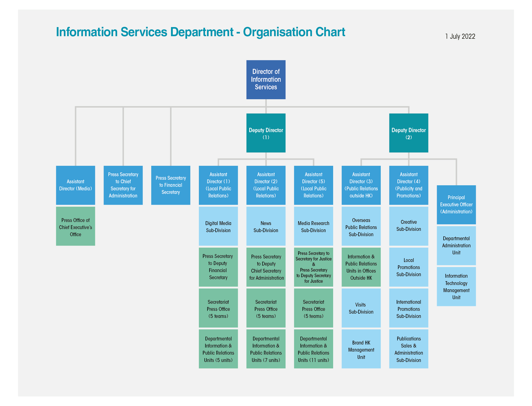Click the Departmental Administration Unit box
The image size is (532, 406).
(x=456, y=246)
